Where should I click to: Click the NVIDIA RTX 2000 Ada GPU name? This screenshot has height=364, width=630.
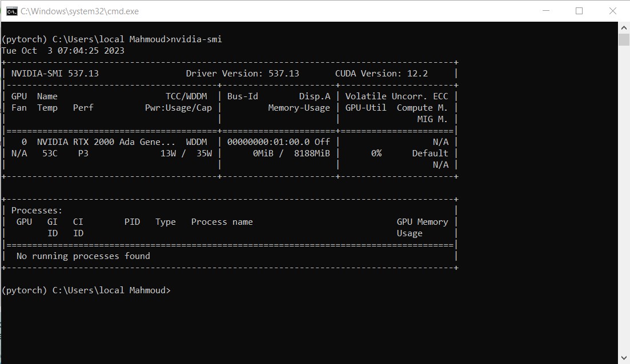(106, 142)
